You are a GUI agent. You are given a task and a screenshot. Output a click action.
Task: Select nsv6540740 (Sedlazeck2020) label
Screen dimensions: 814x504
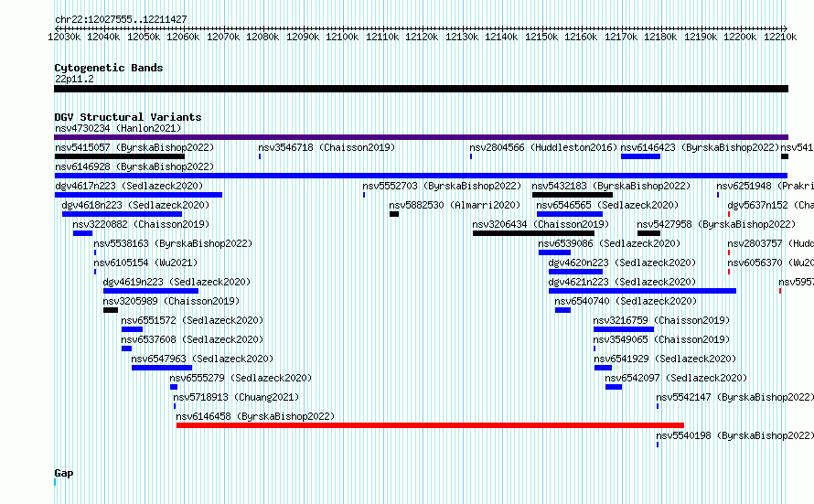coord(626,301)
